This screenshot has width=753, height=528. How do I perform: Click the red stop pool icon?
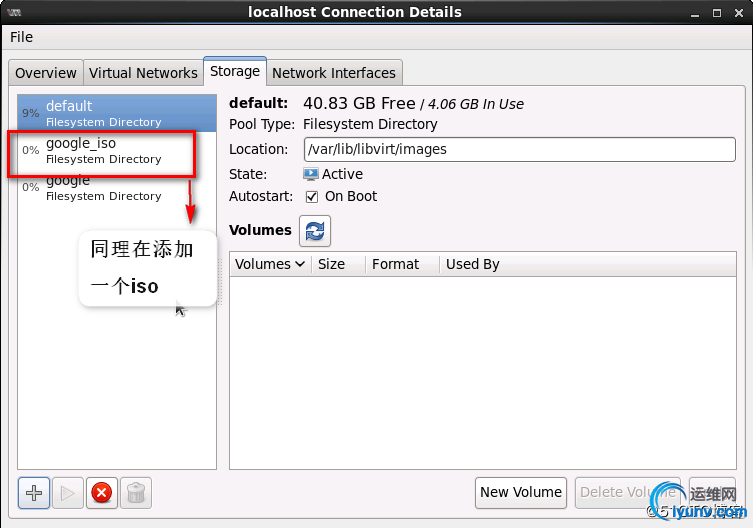(101, 492)
